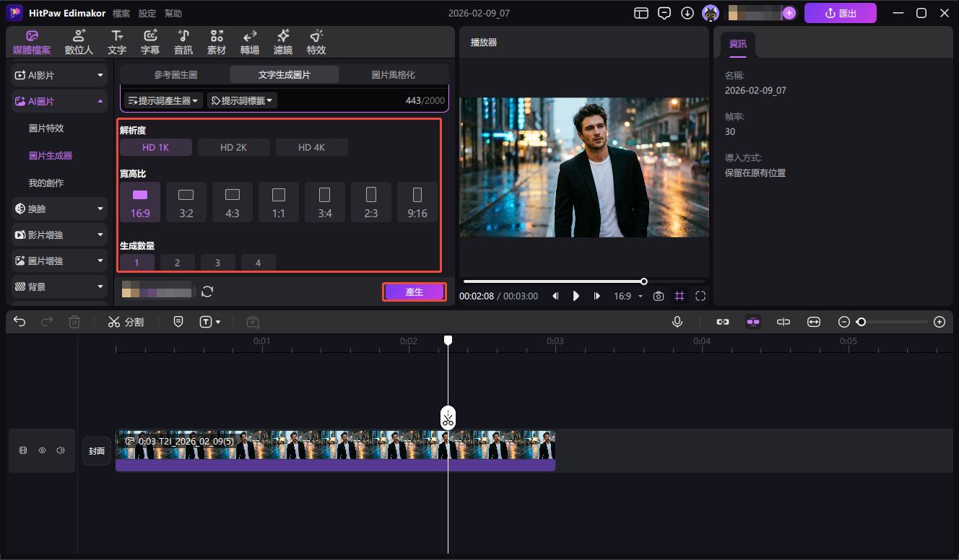Select the 9:16 aspect ratio

tap(417, 202)
